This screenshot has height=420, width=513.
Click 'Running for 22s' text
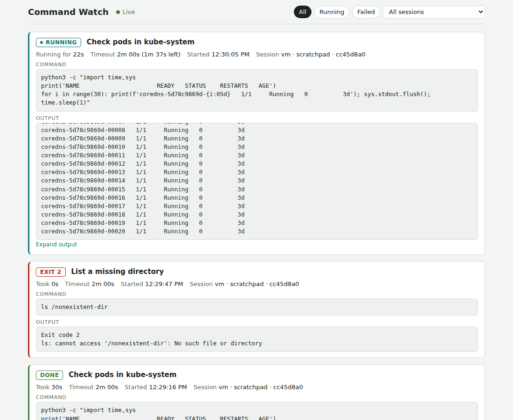[x=60, y=54]
